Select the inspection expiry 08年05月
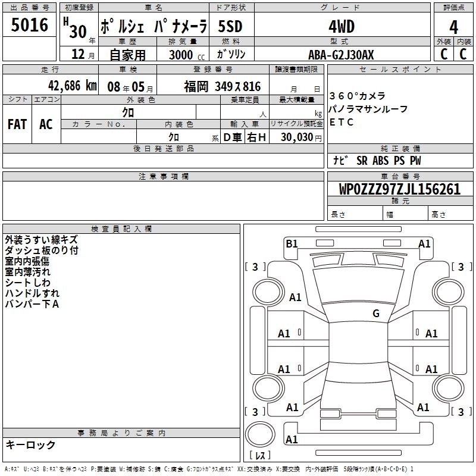The height and width of the screenshot is (476, 476). pyautogui.click(x=130, y=87)
